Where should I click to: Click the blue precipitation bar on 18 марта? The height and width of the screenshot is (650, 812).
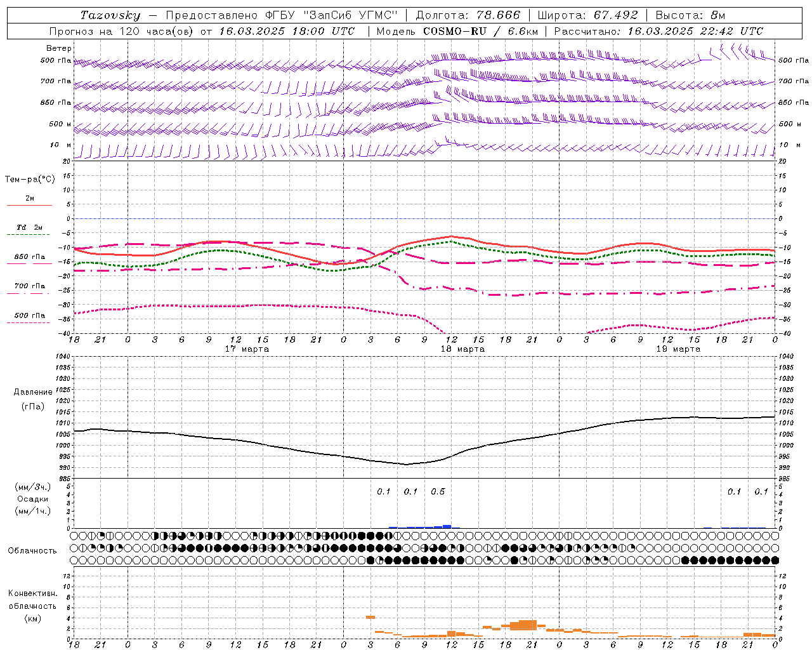[x=447, y=526]
